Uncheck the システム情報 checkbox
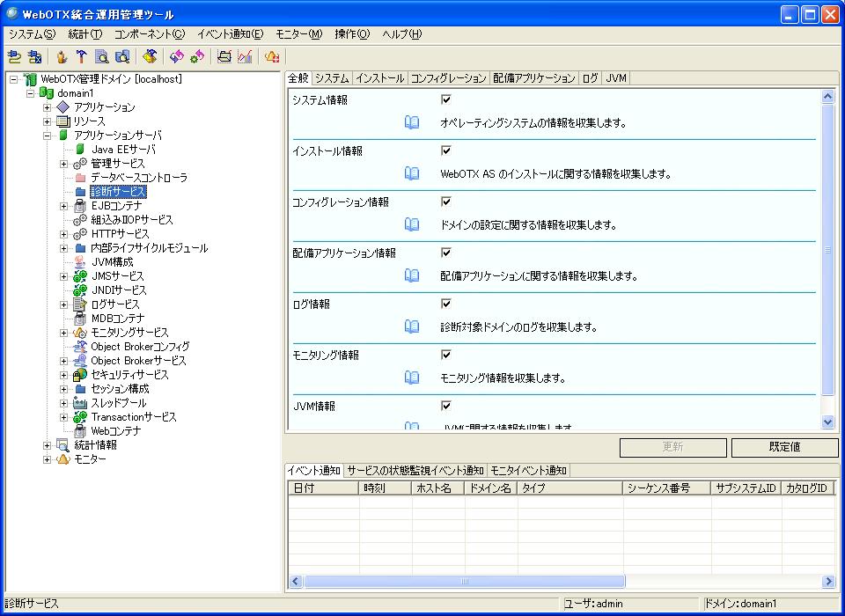 coord(446,100)
